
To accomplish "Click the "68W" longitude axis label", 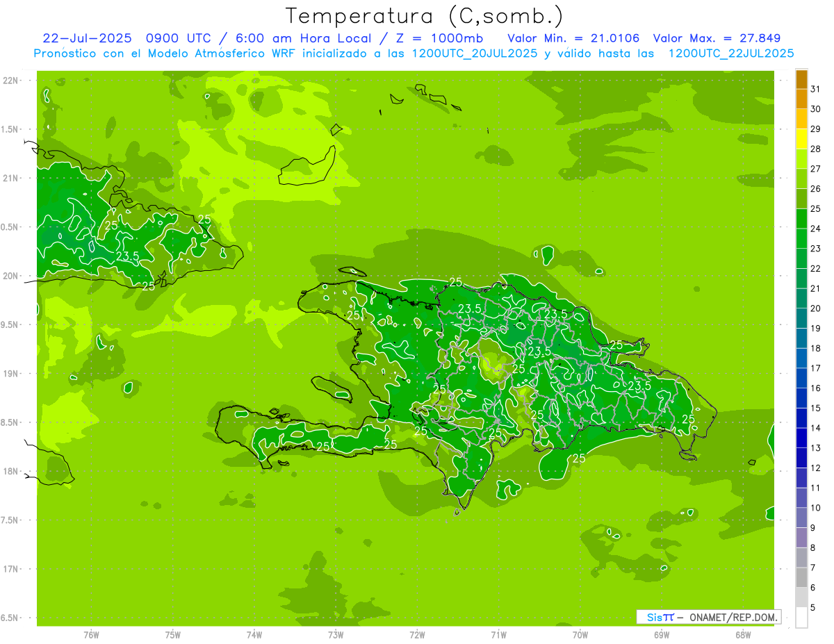I will tap(743, 635).
